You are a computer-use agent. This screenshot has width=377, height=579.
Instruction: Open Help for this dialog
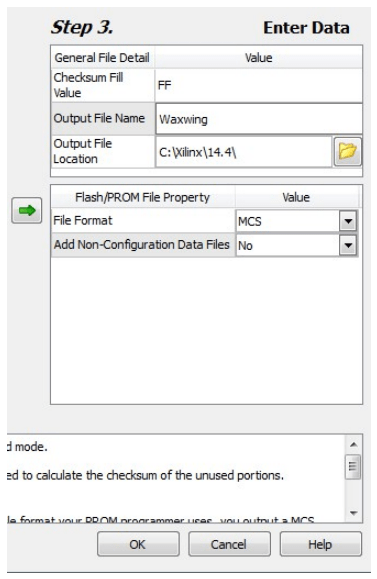click(321, 544)
